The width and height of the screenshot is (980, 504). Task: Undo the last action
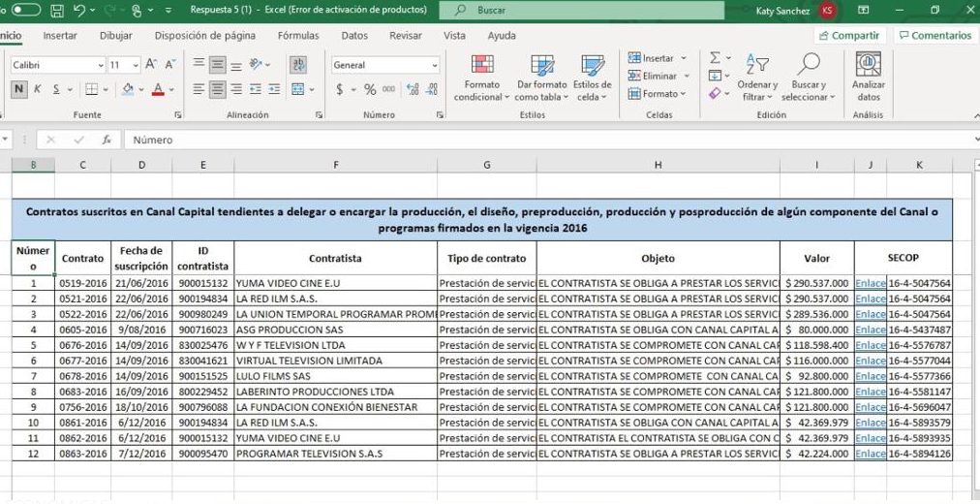click(78, 10)
